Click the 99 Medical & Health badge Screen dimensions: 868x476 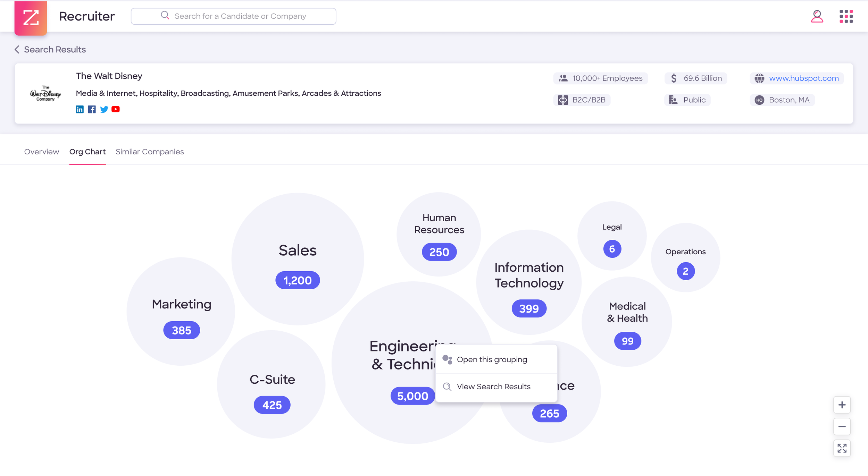627,341
